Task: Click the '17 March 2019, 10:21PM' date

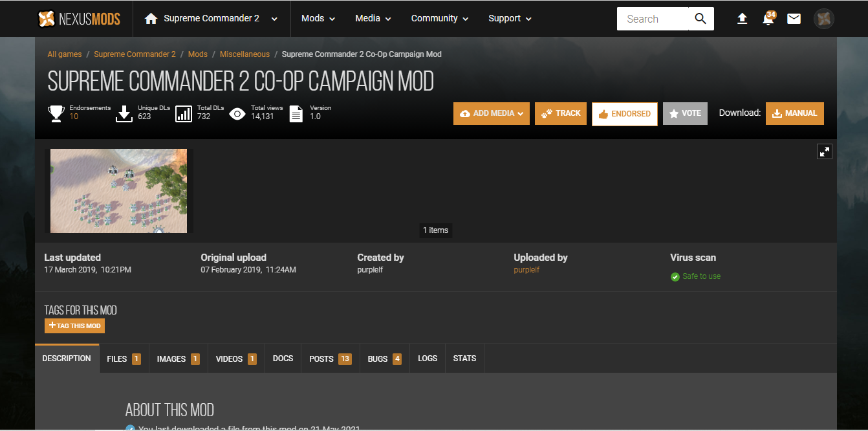Action: tap(87, 270)
